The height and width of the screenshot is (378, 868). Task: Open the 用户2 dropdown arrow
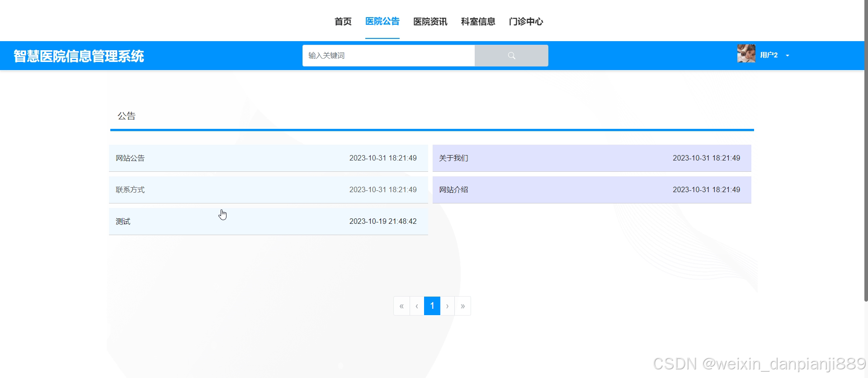tap(788, 56)
